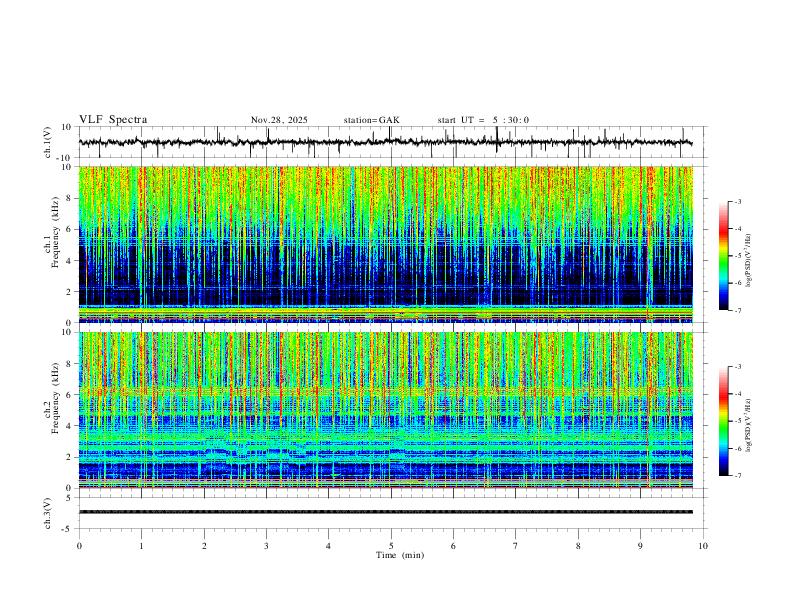Click the "6" kHz tick on ch.1 frequency axis

pyautogui.click(x=70, y=229)
